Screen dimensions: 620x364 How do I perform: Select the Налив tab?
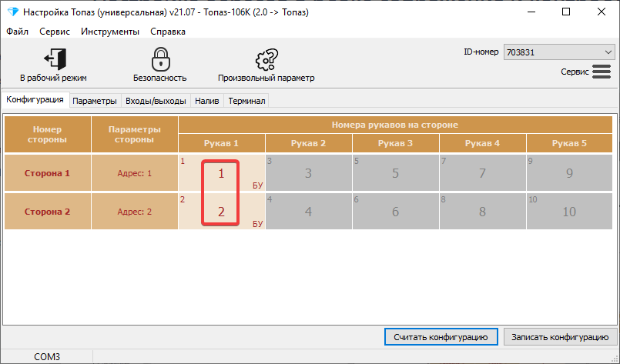(x=207, y=101)
